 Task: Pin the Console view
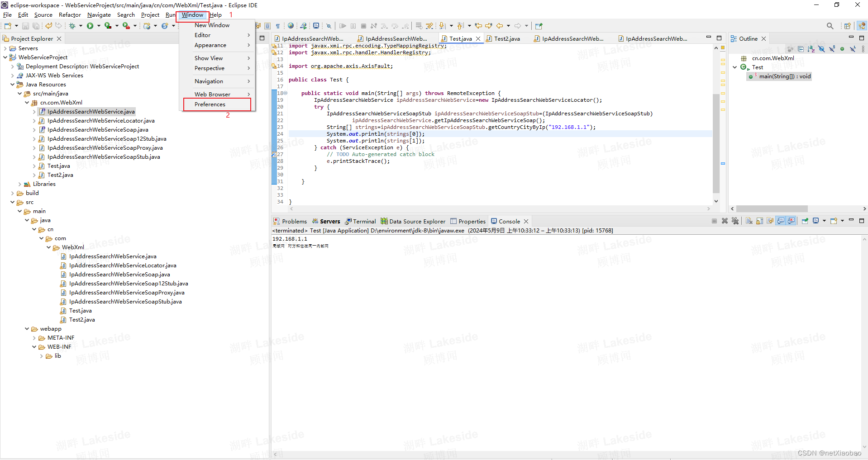[805, 221]
